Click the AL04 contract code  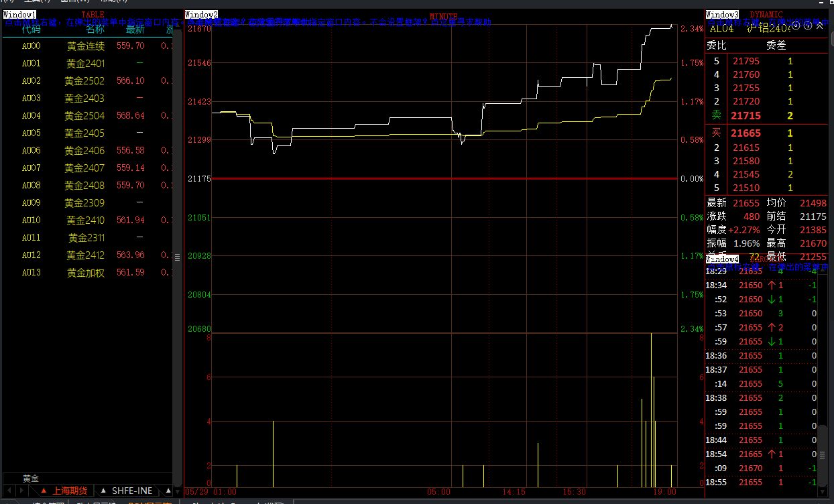point(722,28)
